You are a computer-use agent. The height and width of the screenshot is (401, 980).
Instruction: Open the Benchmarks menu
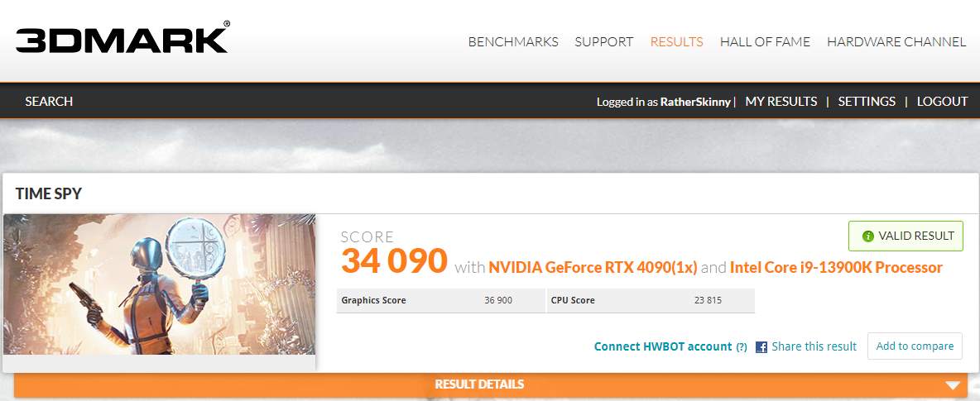[513, 41]
